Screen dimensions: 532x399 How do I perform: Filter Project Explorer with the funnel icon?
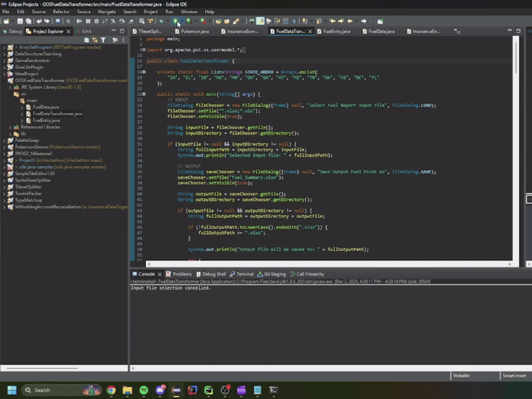pos(103,39)
